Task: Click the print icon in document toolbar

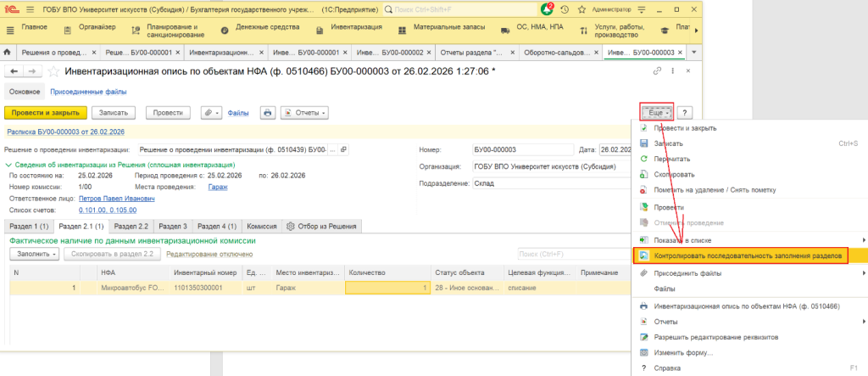Action: tap(268, 112)
